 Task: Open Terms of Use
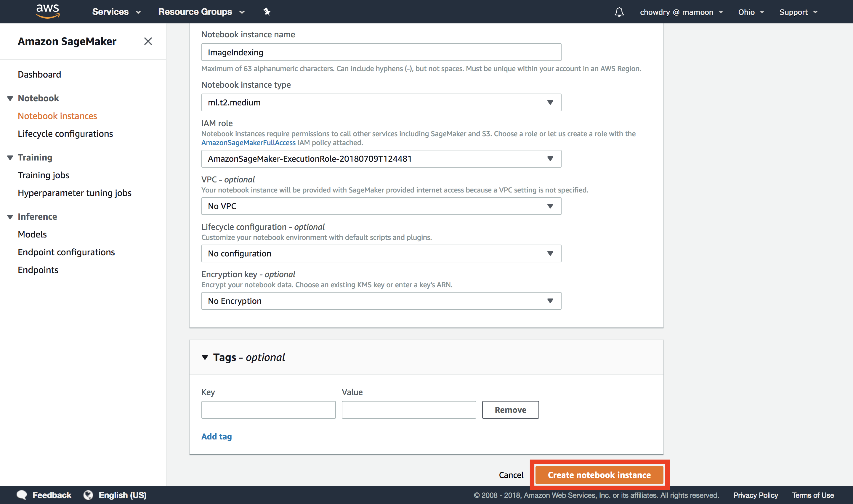pos(813,495)
